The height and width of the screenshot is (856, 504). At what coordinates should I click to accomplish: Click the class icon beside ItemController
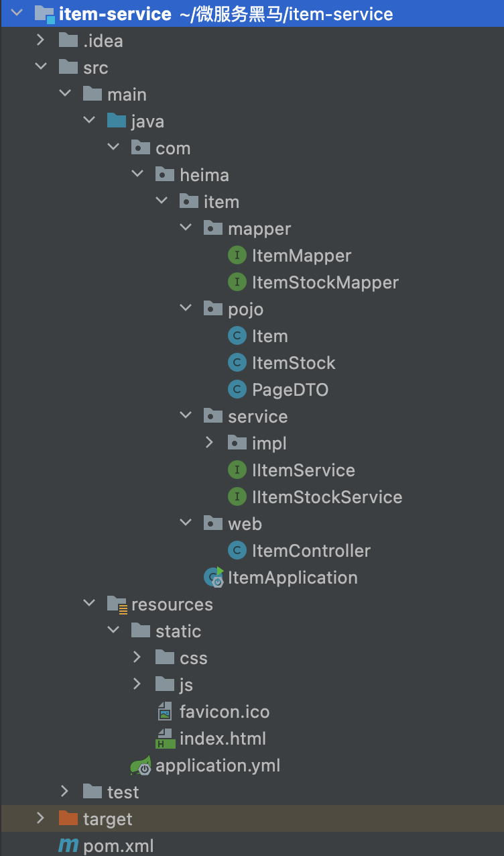point(237,551)
